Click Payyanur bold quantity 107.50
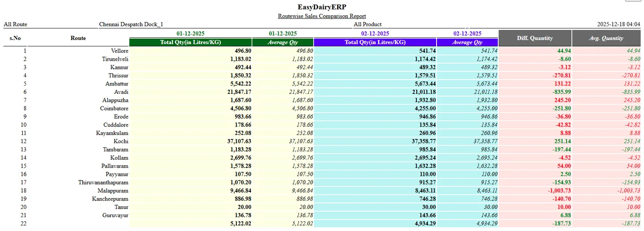Image resolution: width=644 pixels, height=231 pixels. click(x=242, y=174)
